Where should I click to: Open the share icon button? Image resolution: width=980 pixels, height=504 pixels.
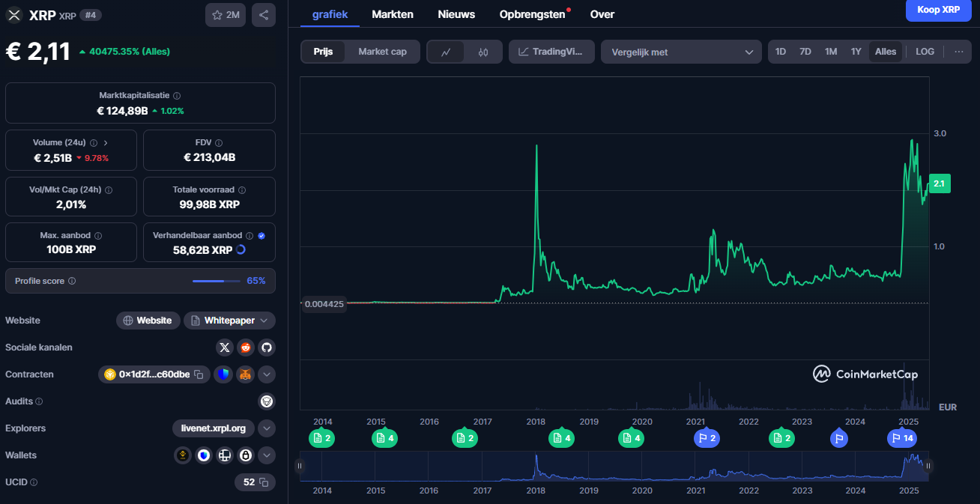coord(264,15)
